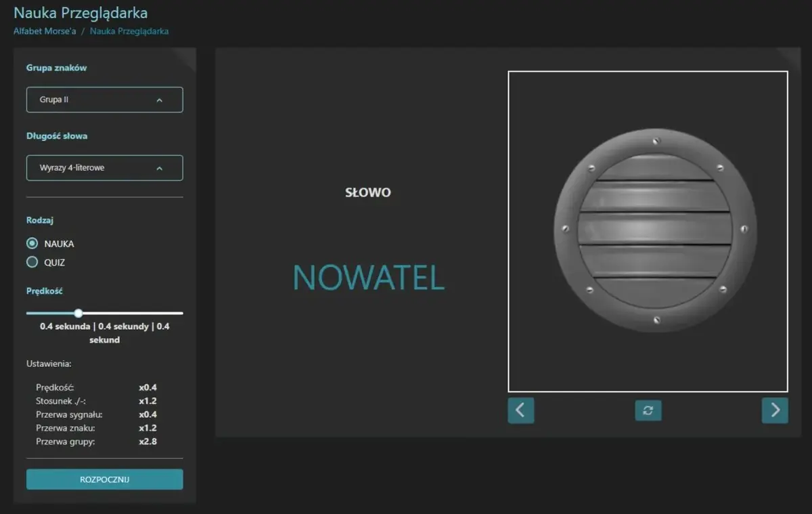This screenshot has width=812, height=514.
Task: Click the right end of speed slider track
Action: [181, 313]
